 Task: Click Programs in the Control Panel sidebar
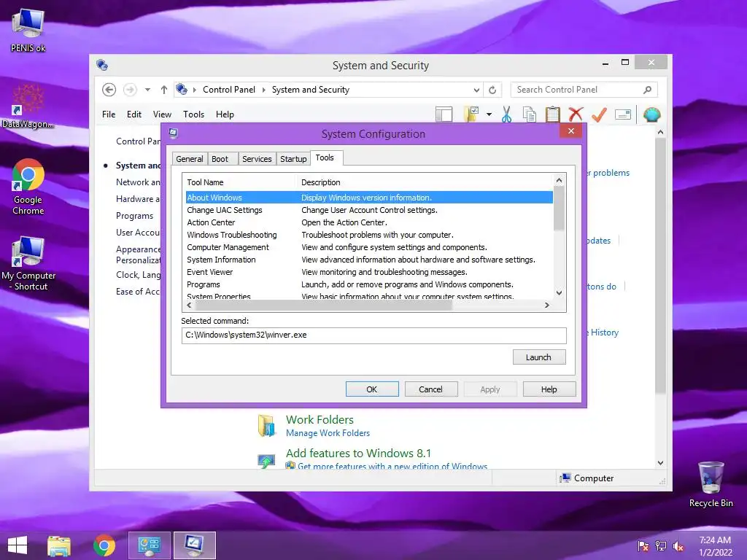pos(134,216)
